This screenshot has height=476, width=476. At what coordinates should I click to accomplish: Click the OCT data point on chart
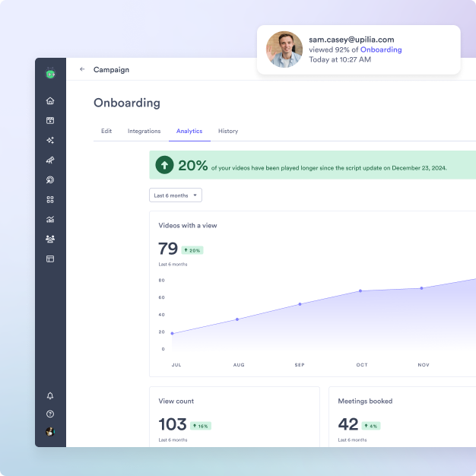[x=360, y=290]
